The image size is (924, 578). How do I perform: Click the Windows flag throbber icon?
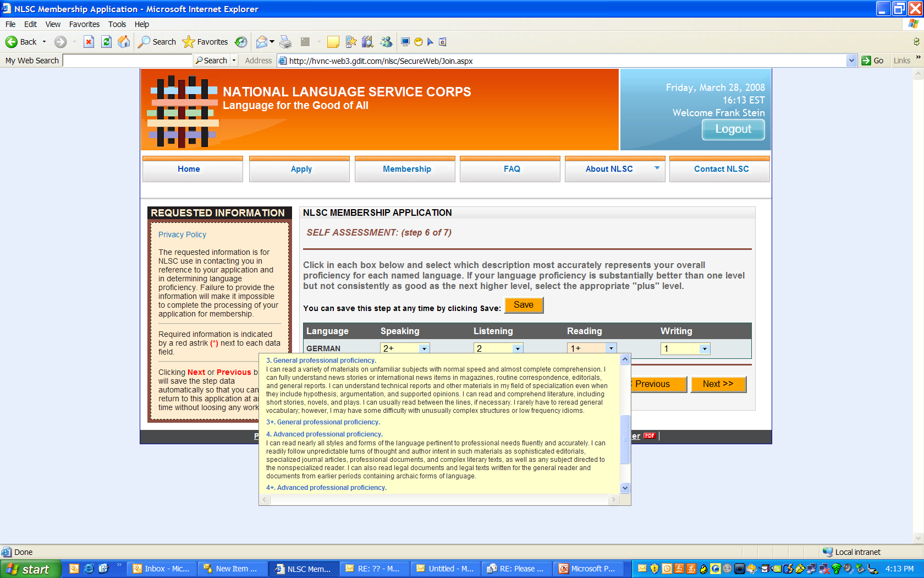coord(914,24)
